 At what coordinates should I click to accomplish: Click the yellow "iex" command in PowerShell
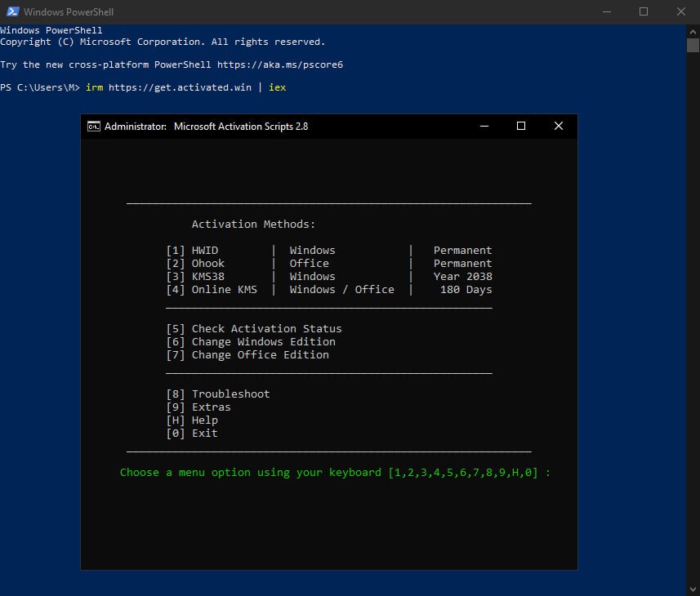coord(277,87)
